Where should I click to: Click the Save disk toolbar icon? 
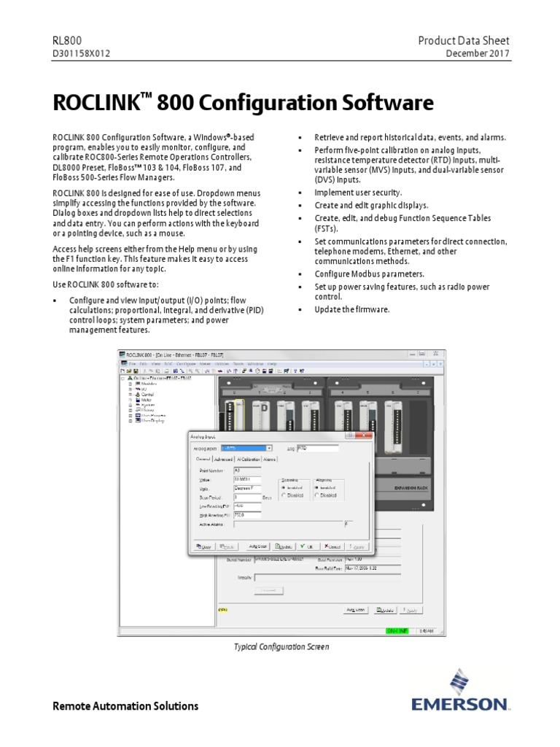pos(136,371)
